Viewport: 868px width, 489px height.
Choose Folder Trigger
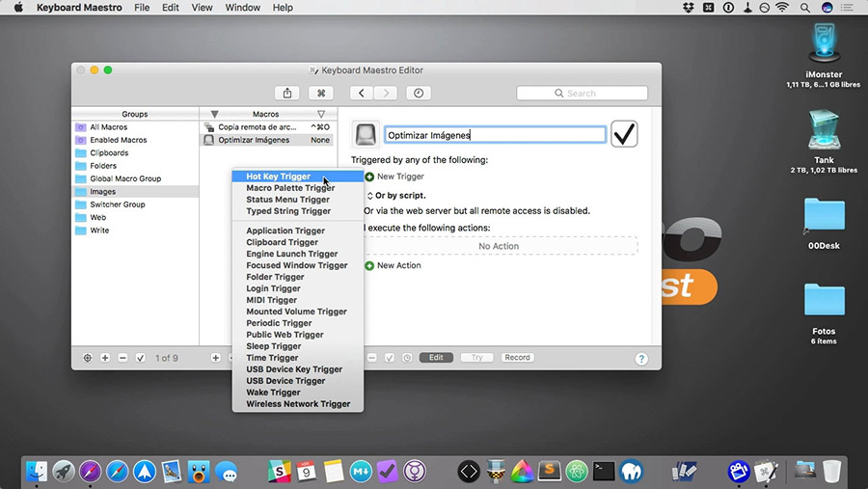coord(298,277)
